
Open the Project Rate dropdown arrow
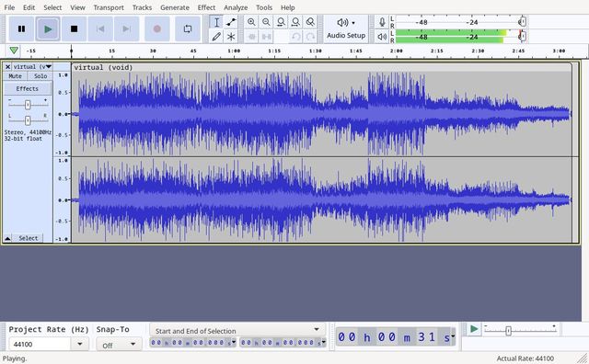[x=80, y=344]
